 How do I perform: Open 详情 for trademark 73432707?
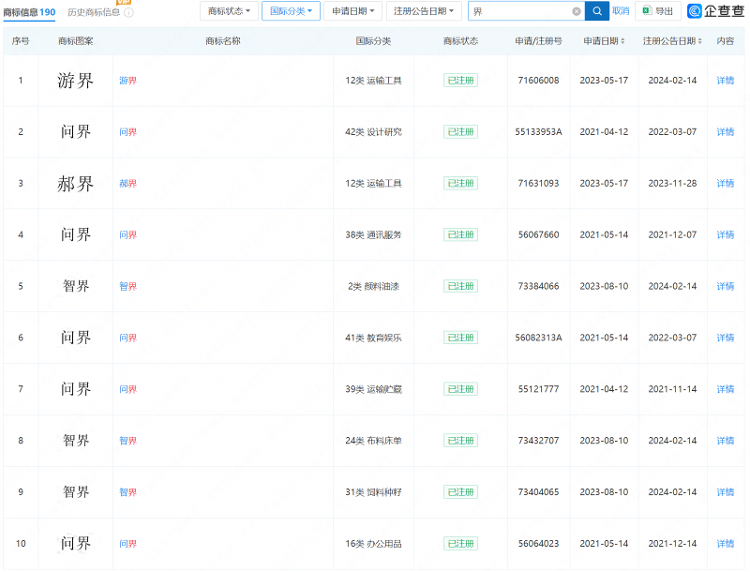click(725, 440)
